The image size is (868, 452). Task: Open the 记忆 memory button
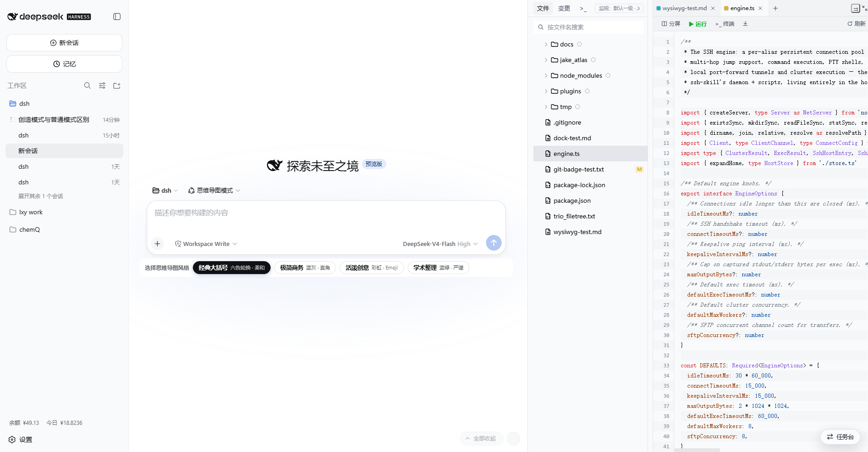pyautogui.click(x=64, y=64)
